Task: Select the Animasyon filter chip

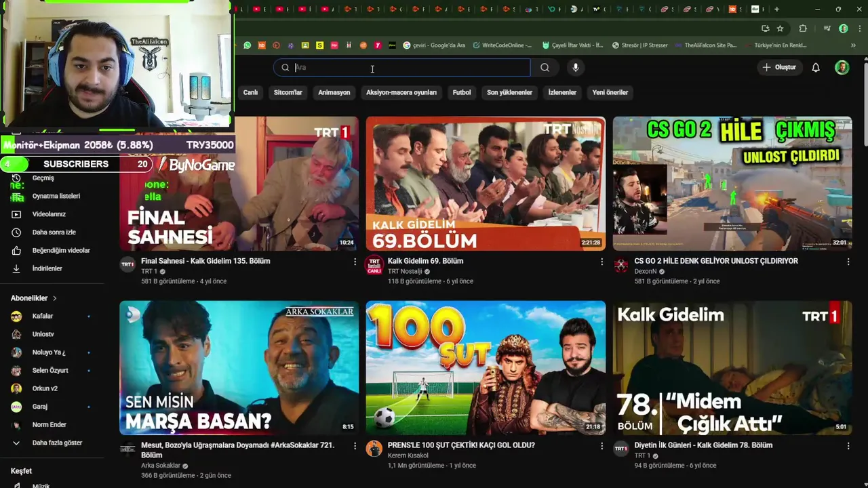Action: [334, 92]
